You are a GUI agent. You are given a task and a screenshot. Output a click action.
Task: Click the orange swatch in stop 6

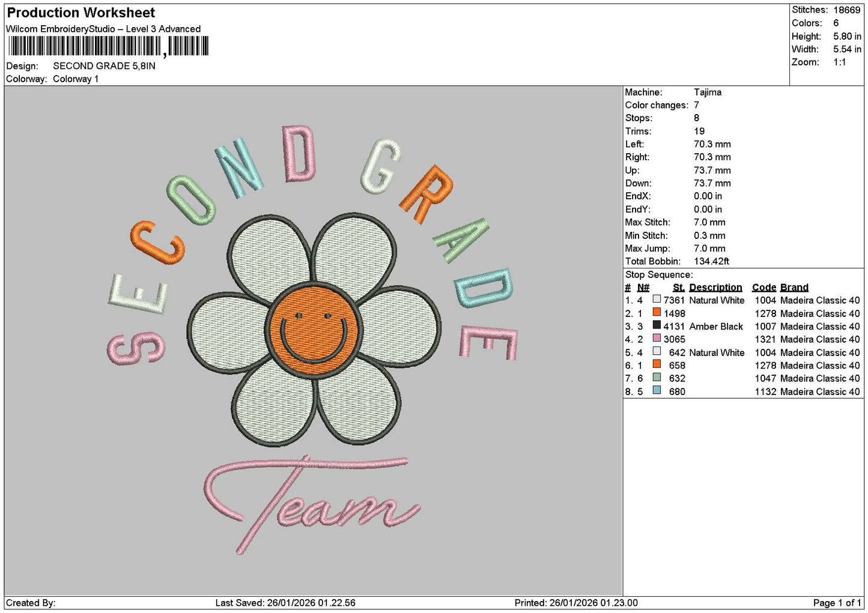[657, 364]
